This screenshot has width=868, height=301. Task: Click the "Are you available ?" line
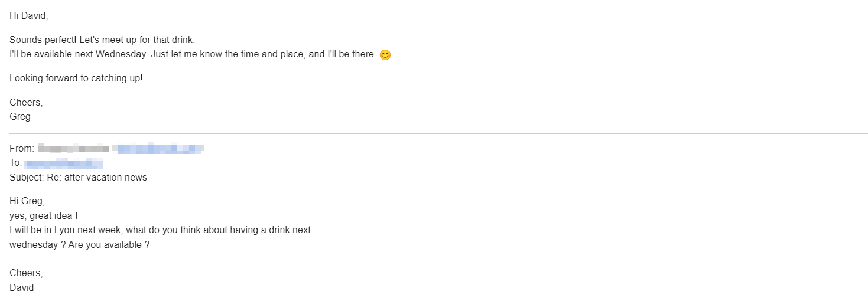pyautogui.click(x=109, y=244)
